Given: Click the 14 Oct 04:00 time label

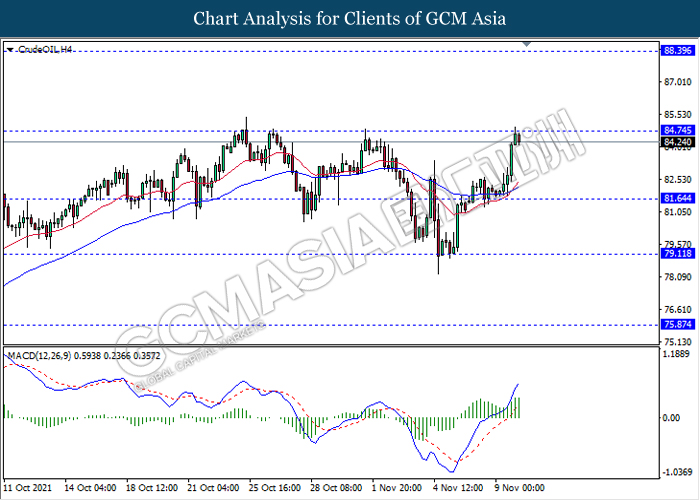Looking at the screenshot, I should pos(90,488).
